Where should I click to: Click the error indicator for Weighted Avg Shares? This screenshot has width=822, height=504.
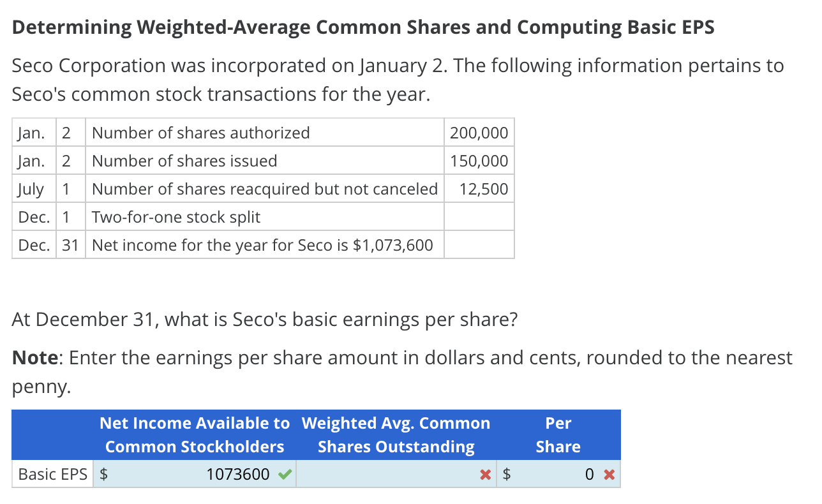(x=484, y=474)
